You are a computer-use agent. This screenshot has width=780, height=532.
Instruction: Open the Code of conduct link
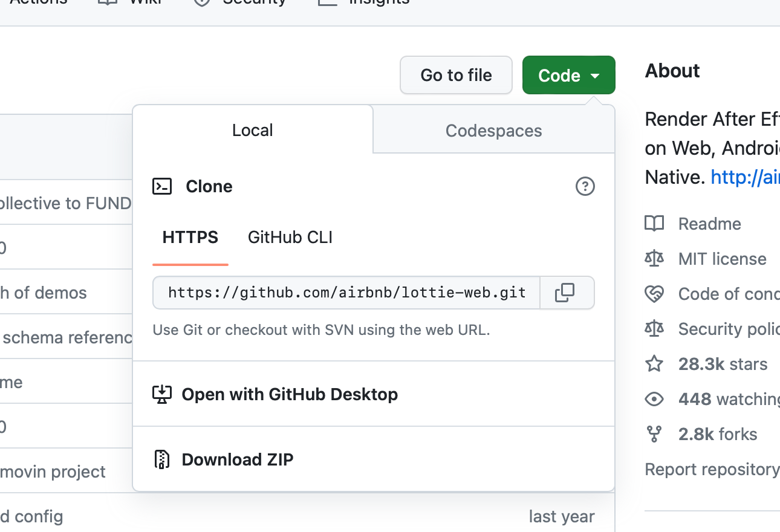coord(729,294)
